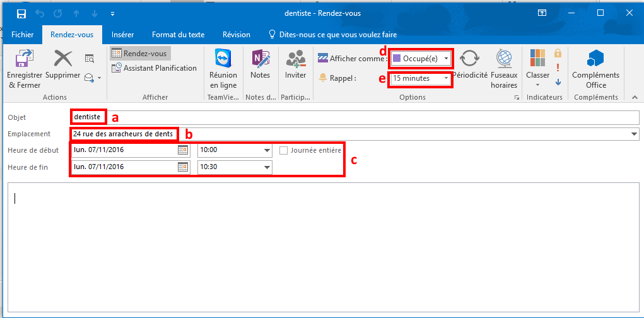The width and height of the screenshot is (644, 318).
Task: Click the Classer color squares icon
Action: 537,58
